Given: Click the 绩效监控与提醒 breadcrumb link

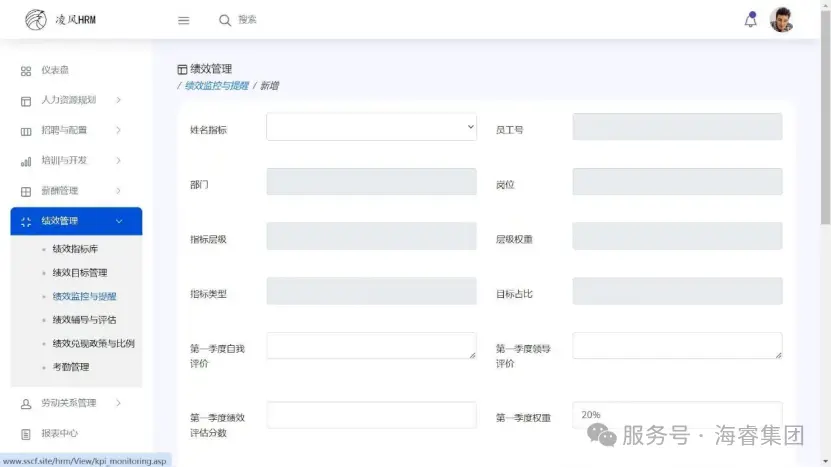Looking at the screenshot, I should click(216, 86).
